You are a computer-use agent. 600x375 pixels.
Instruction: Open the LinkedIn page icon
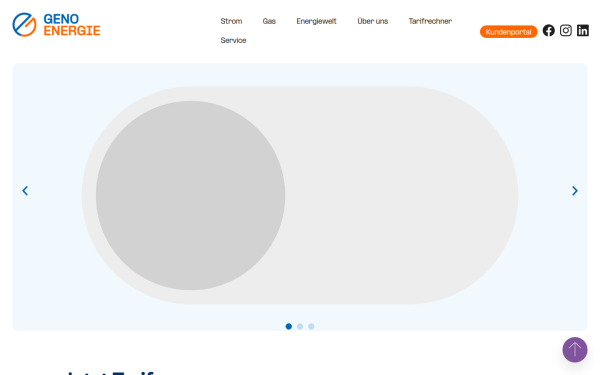click(583, 31)
